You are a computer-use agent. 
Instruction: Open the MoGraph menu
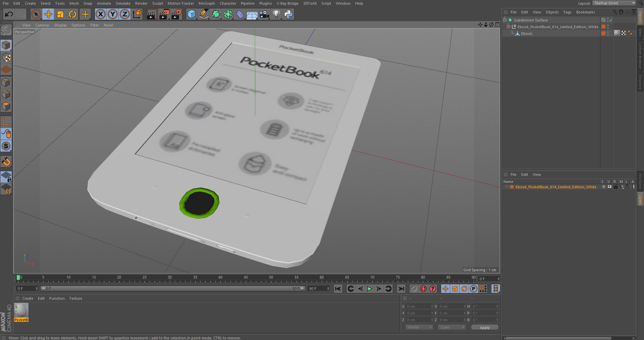click(207, 3)
